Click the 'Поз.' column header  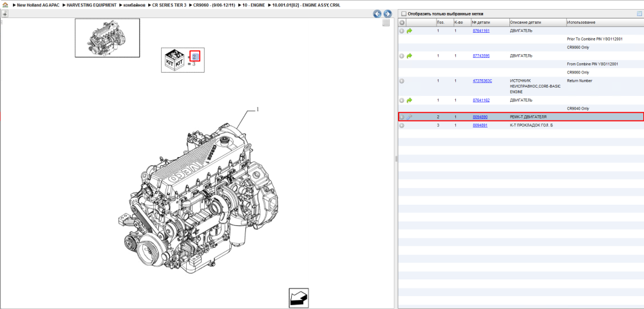tap(444, 22)
